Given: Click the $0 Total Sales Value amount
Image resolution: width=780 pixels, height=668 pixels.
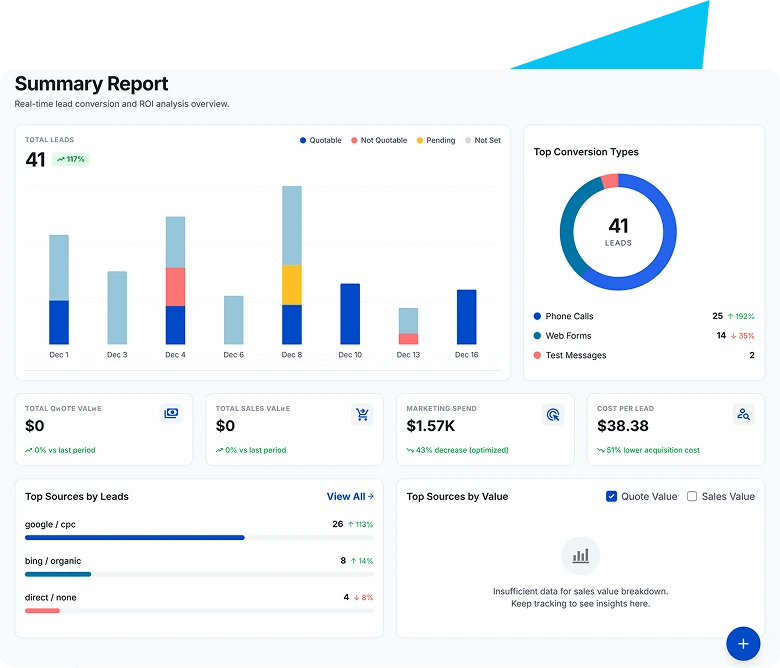Looking at the screenshot, I should [225, 426].
